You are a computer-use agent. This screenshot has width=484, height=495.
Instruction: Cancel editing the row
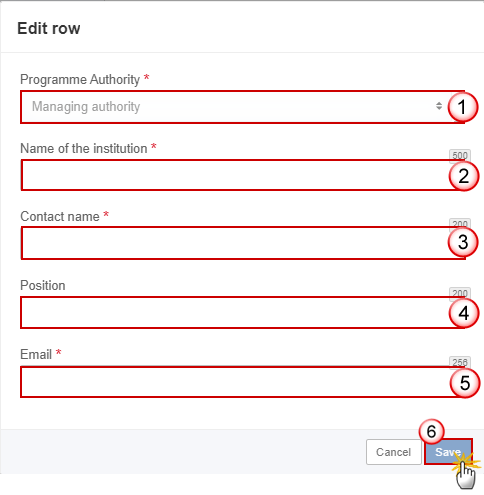393,452
